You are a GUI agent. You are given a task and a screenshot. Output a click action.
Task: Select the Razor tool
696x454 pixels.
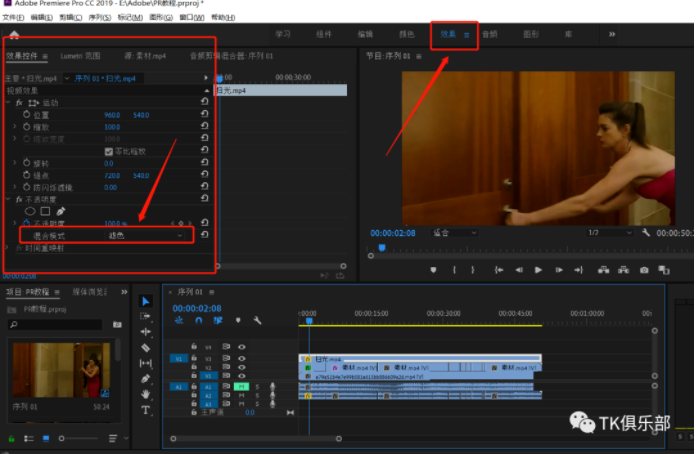point(146,347)
